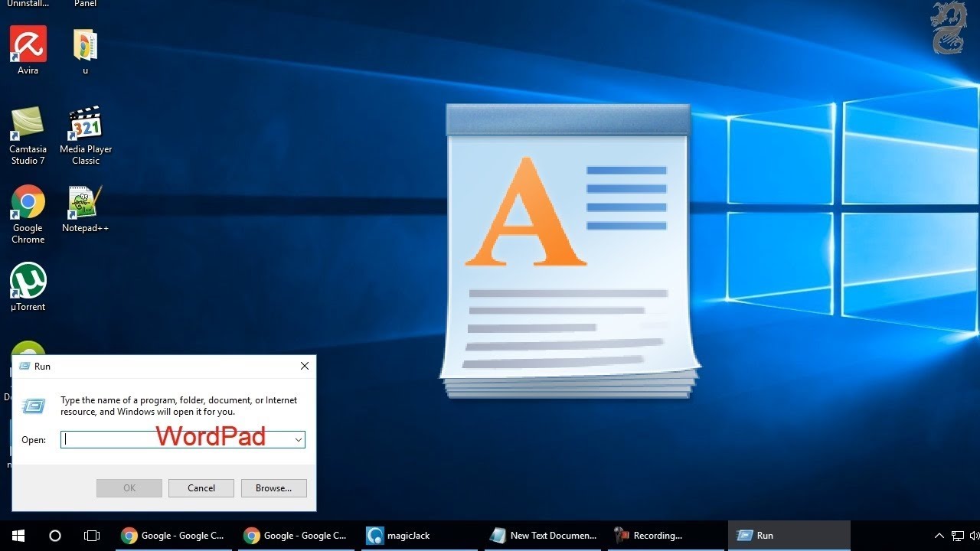The image size is (980, 551).
Task: Switch to Recording... taskbar window
Action: 666,536
